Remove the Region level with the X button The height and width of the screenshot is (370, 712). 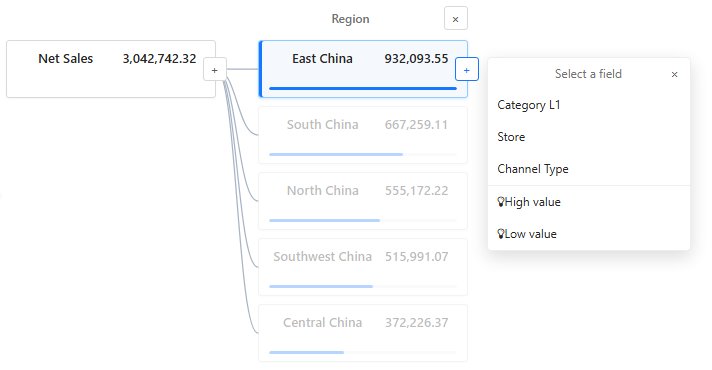(x=455, y=19)
